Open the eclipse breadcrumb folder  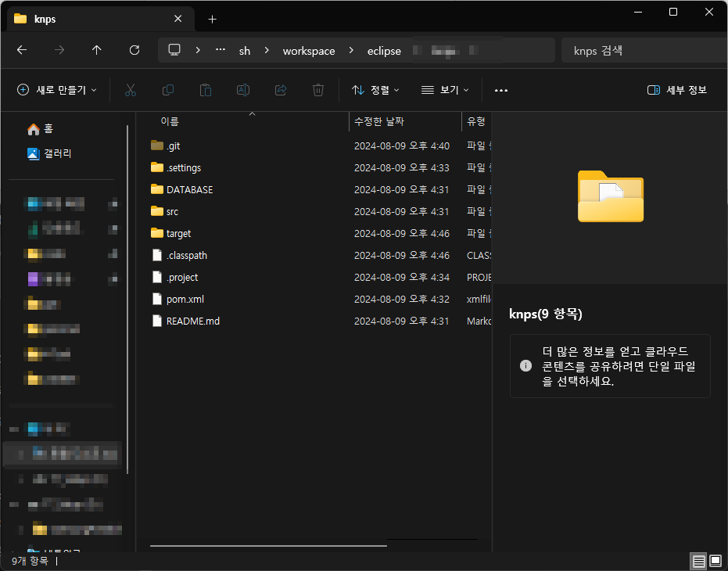click(x=384, y=51)
